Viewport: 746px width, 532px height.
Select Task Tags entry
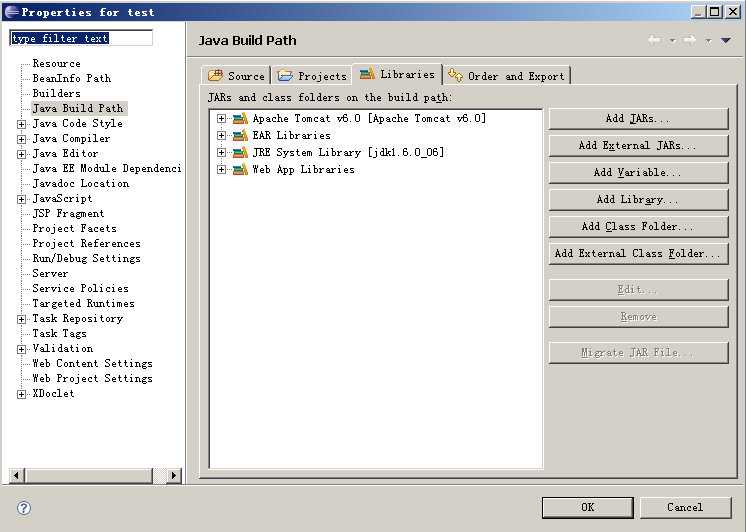click(59, 334)
